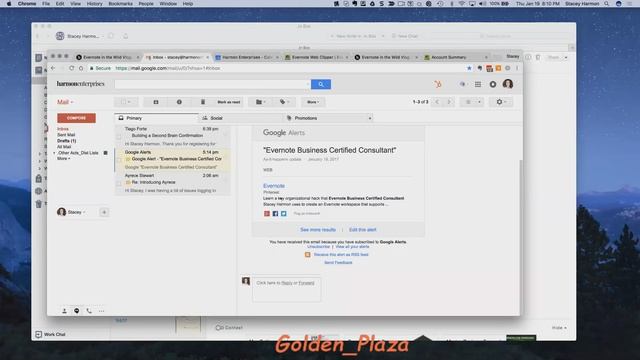Screen dimensions: 640x360
Task: Go to older messages arrow
Action: pyautogui.click(x=449, y=102)
